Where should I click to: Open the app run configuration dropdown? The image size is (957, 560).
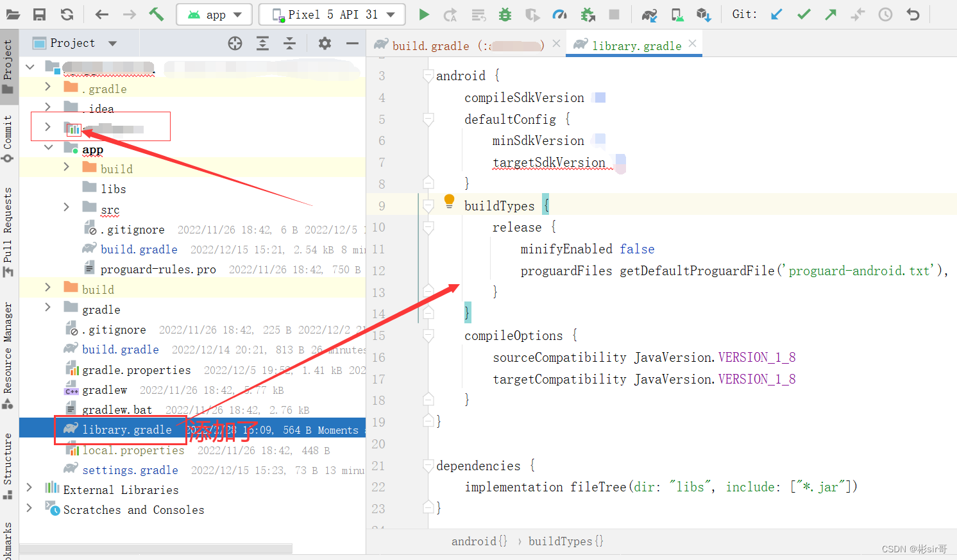(x=214, y=14)
